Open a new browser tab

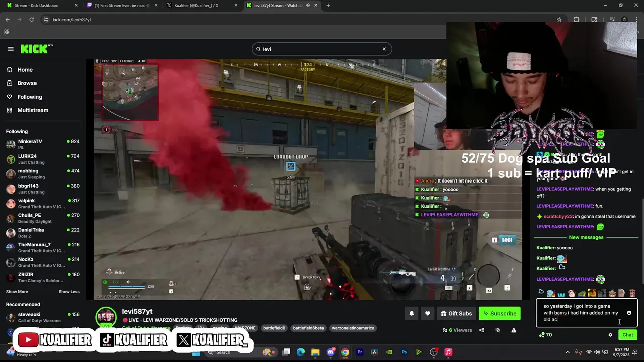coord(328,5)
